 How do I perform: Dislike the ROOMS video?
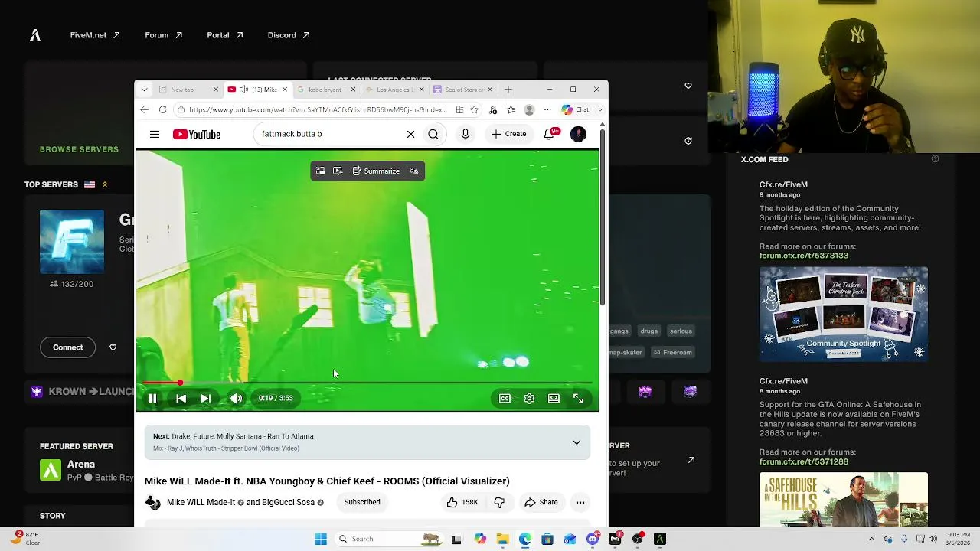(x=499, y=502)
